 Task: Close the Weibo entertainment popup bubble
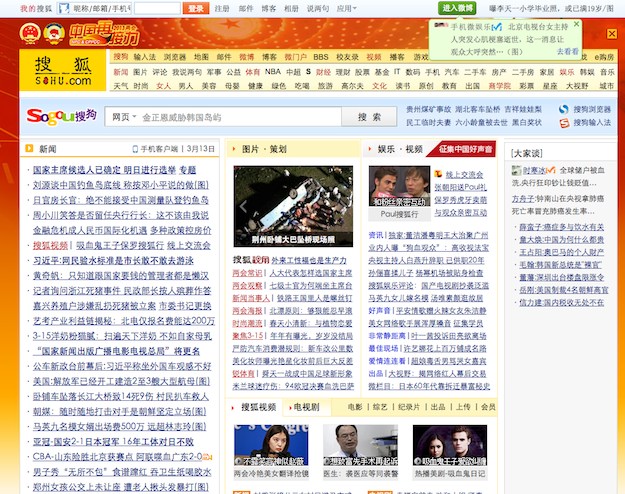(x=576, y=24)
